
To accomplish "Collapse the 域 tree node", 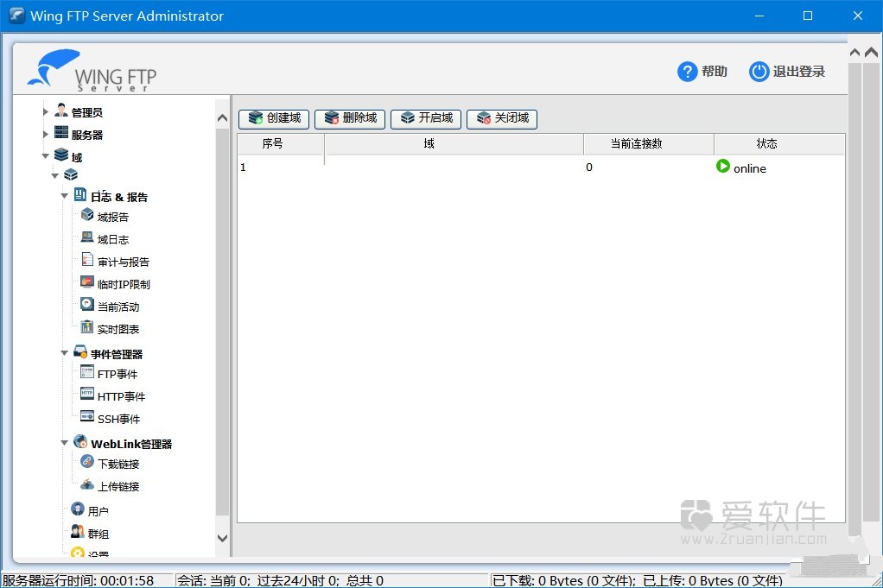I will tap(45, 156).
